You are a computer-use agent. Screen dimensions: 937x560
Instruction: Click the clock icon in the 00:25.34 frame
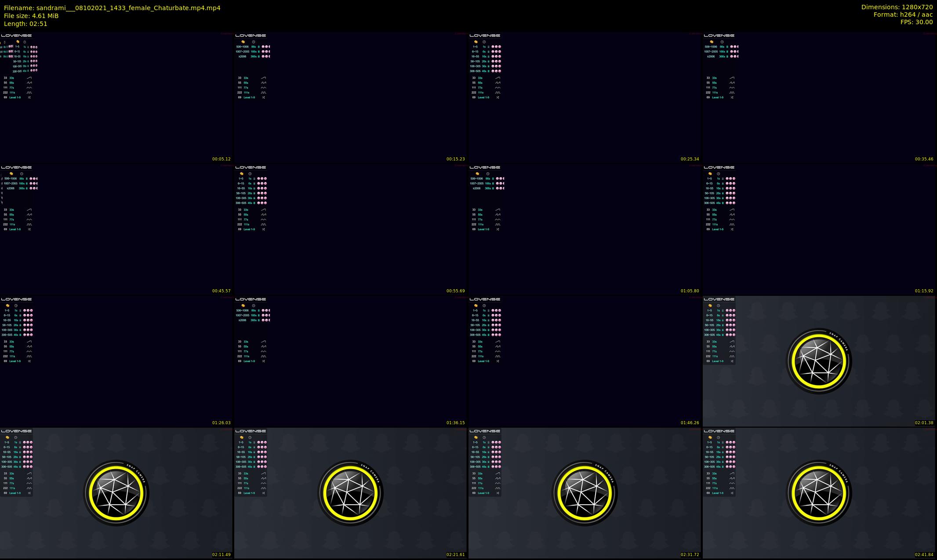tap(484, 42)
